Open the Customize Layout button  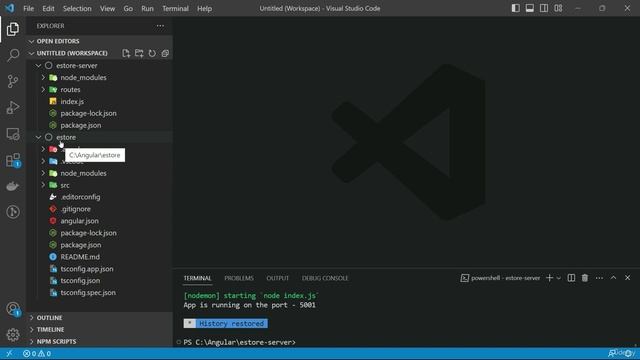coord(558,8)
